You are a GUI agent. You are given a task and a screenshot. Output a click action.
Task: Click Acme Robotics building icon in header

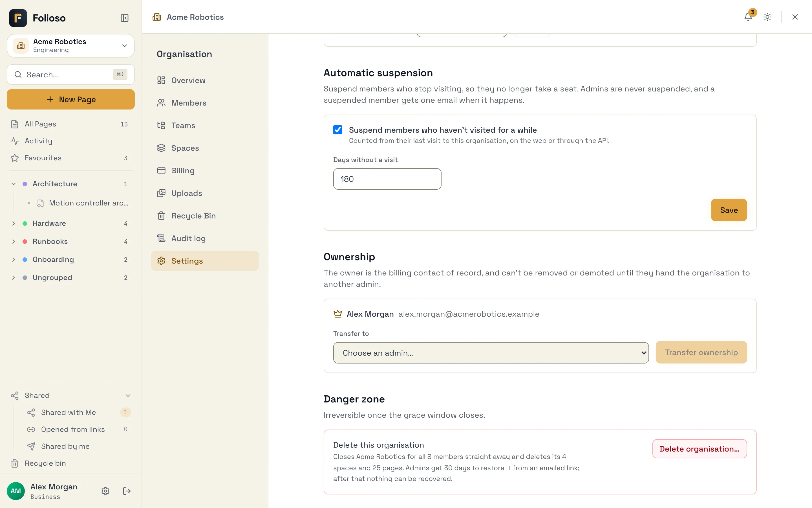click(x=157, y=17)
